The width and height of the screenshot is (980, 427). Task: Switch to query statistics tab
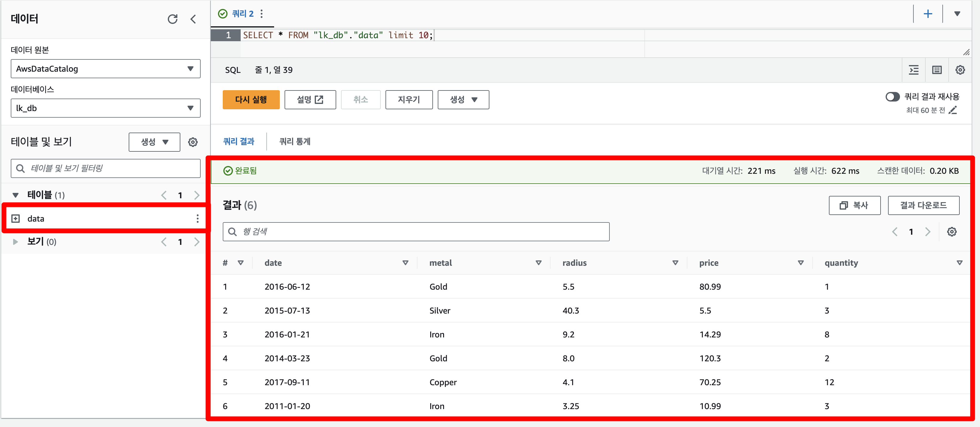[x=294, y=142]
